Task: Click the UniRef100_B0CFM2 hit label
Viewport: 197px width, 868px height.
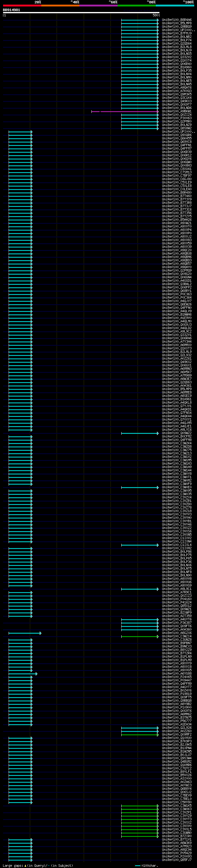Action: point(177,437)
